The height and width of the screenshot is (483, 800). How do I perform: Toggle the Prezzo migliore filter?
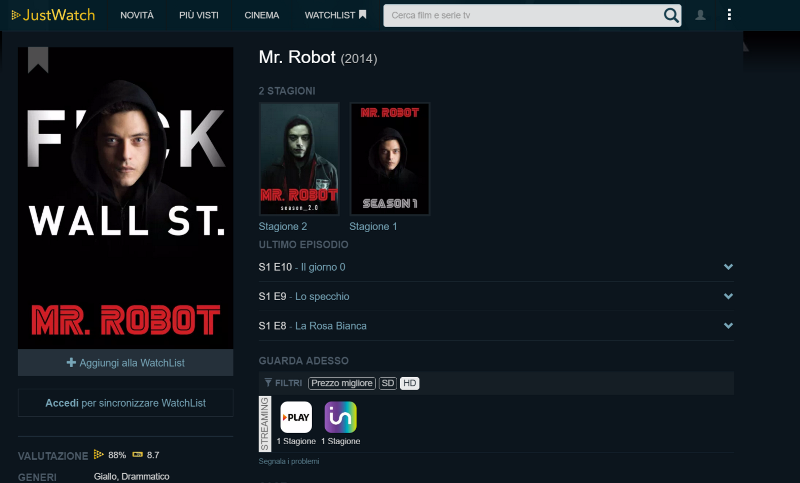pyautogui.click(x=342, y=383)
